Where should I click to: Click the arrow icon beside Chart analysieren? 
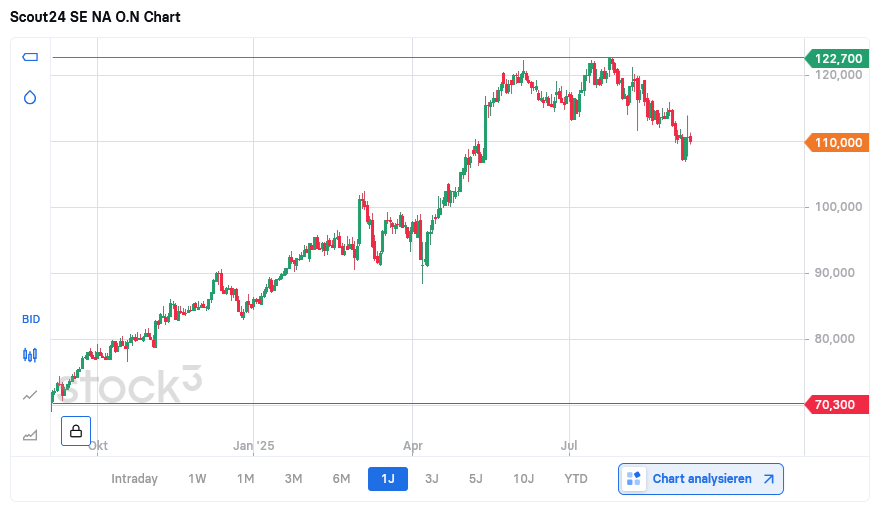click(x=768, y=479)
